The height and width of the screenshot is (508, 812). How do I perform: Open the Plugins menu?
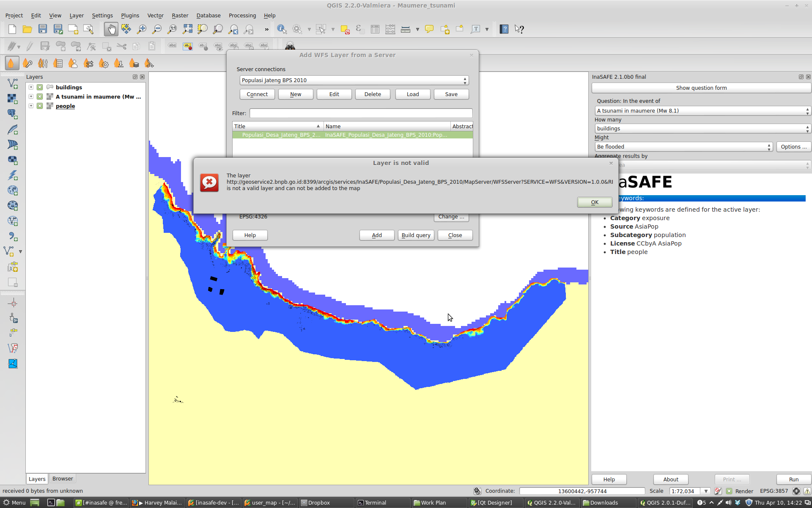130,16
